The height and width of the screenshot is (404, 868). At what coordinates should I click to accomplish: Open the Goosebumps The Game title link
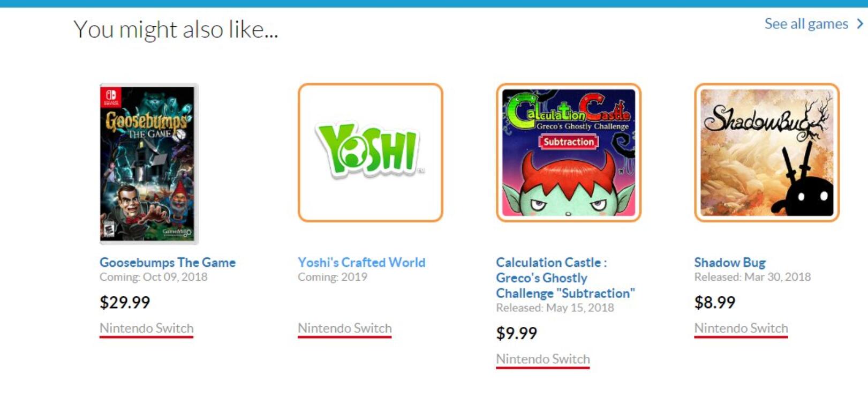coord(168,263)
